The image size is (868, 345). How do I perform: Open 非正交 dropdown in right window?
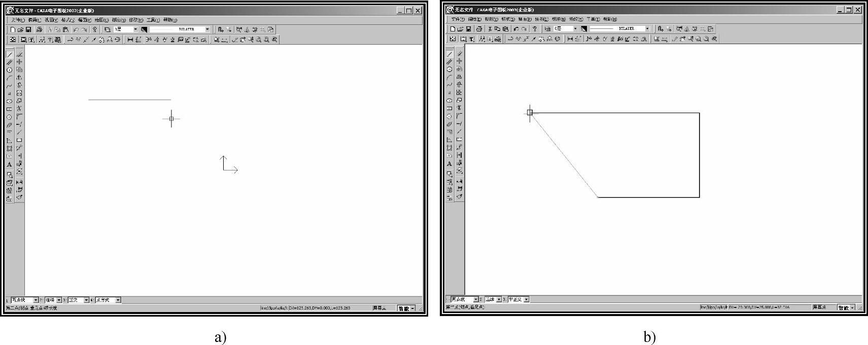click(x=526, y=299)
